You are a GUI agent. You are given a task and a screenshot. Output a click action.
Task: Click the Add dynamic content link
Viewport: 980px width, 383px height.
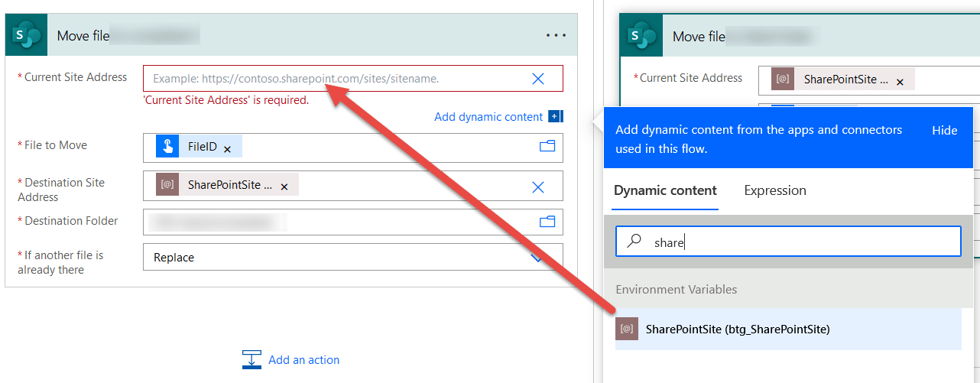488,117
